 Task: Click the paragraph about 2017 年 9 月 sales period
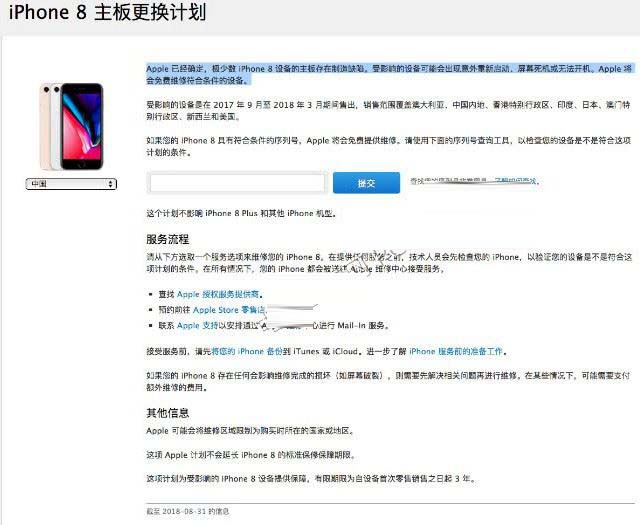(x=389, y=111)
